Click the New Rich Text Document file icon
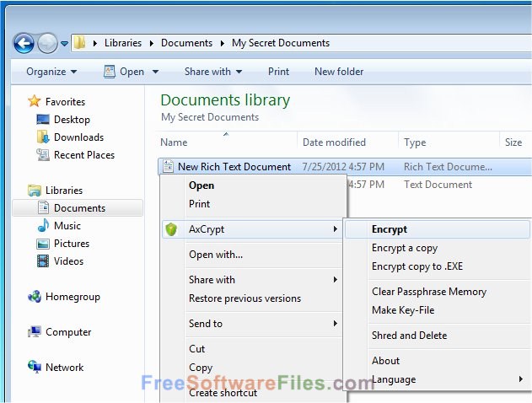Screen dimensions: 532x403 [x=169, y=166]
